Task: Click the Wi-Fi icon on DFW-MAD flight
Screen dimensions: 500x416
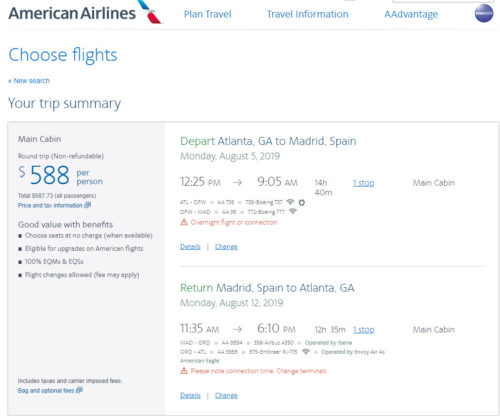Action: (292, 211)
